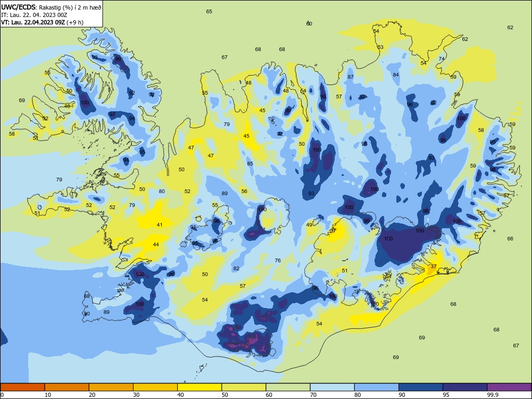Viewport: 532px width, 399px height.
Task: Click the dark blue 90–95 legend swatch
Action: click(421, 387)
